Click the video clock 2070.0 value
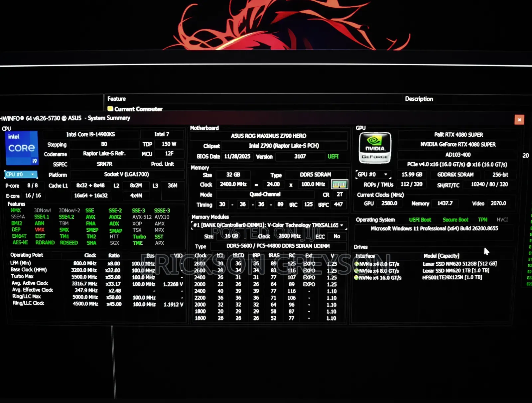Image resolution: width=532 pixels, height=403 pixels. pyautogui.click(x=498, y=203)
